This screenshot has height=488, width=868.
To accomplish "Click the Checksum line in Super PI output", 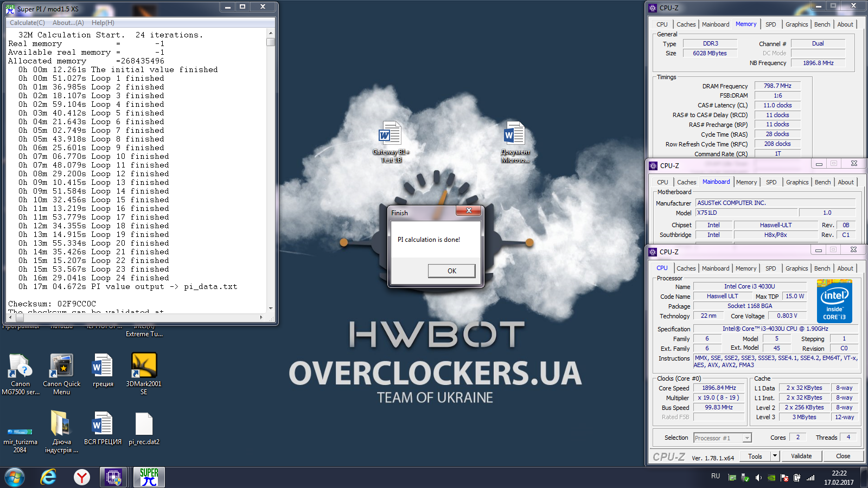I will coord(52,304).
